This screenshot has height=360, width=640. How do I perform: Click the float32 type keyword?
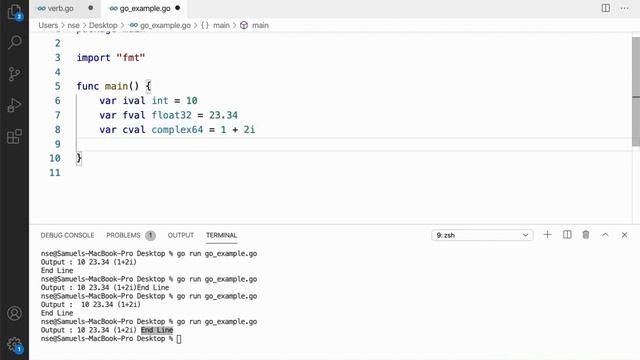(171, 115)
